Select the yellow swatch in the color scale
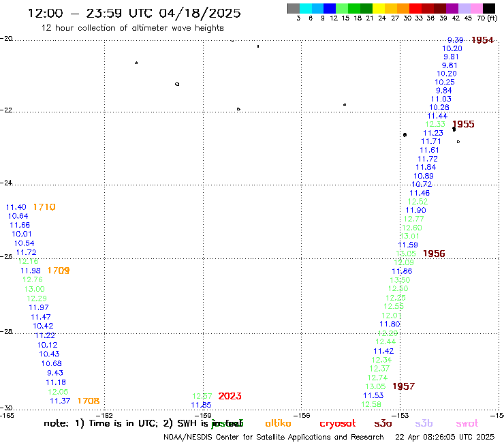The width and height of the screenshot is (504, 443). coord(379,8)
